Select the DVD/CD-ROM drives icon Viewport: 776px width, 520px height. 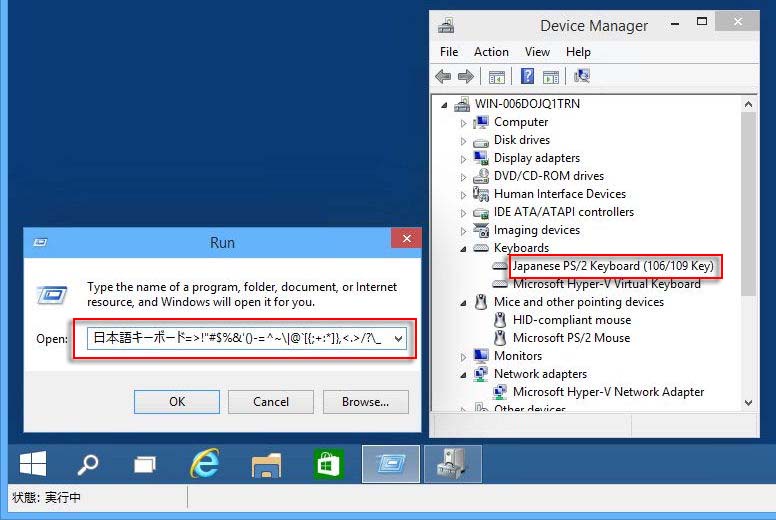point(481,176)
